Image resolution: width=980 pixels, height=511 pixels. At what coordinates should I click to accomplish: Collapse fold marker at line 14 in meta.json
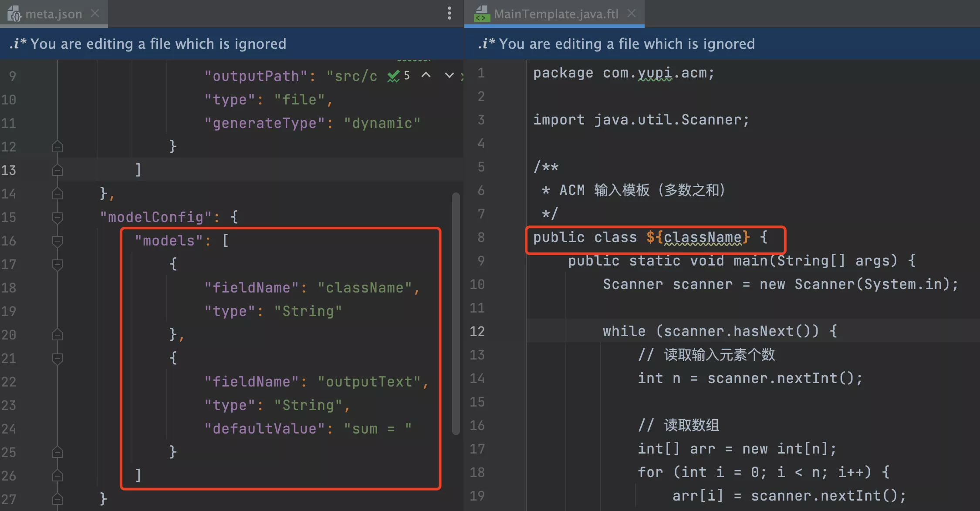[57, 194]
